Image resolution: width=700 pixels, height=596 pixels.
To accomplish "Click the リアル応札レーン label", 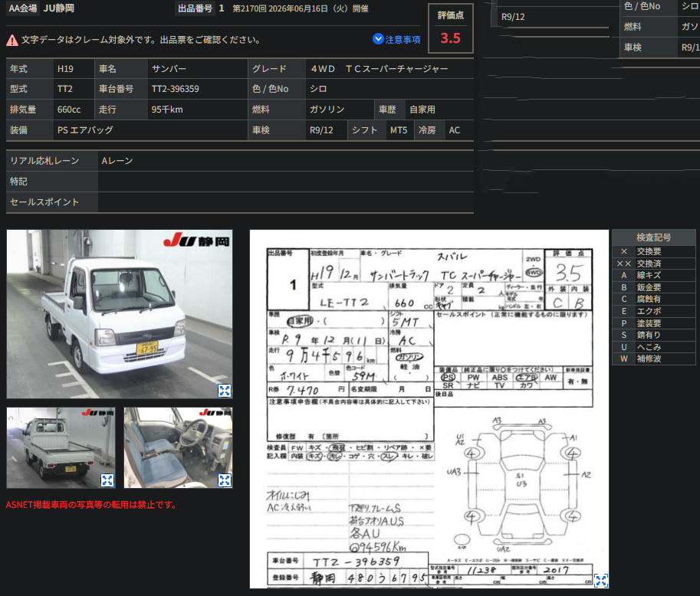I will click(x=44, y=161).
